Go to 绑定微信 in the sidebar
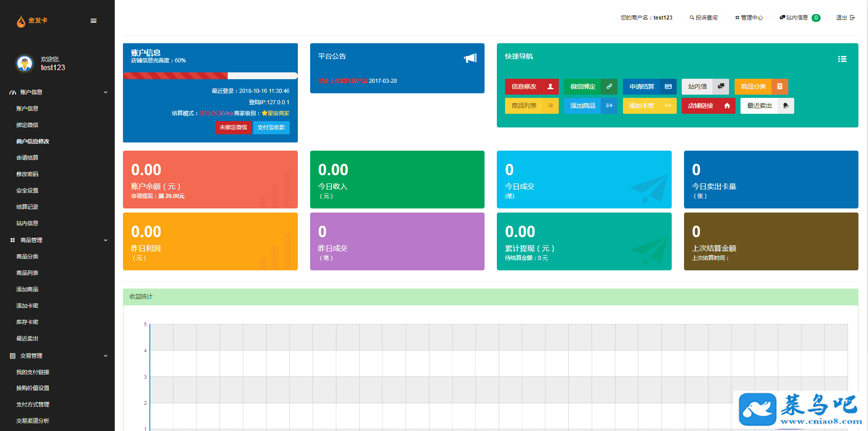Screen dimensions: 868x431 27,125
